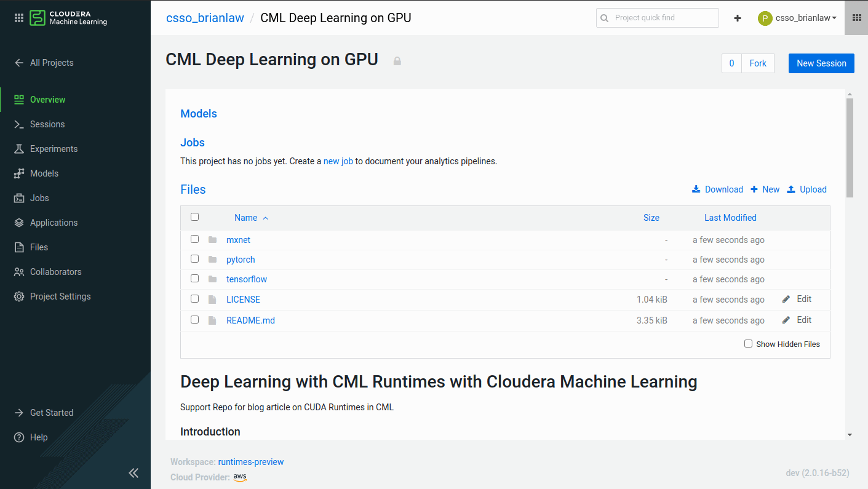Switch to the Overview section
The width and height of the screenshot is (868, 489).
pos(47,99)
